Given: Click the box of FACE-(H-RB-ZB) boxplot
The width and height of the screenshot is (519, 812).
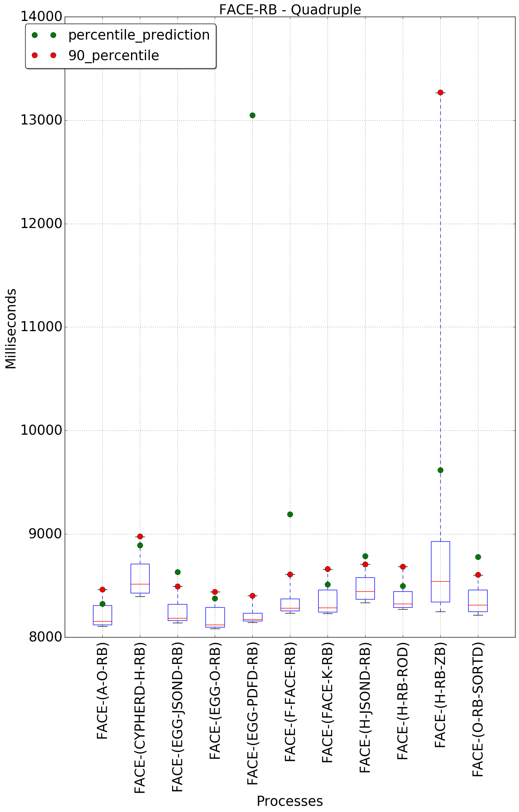Looking at the screenshot, I should (x=440, y=572).
